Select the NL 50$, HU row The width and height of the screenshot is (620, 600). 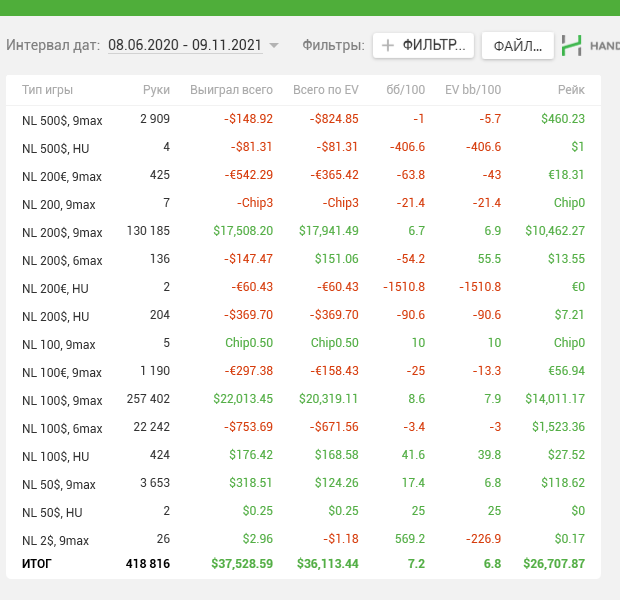click(x=303, y=511)
